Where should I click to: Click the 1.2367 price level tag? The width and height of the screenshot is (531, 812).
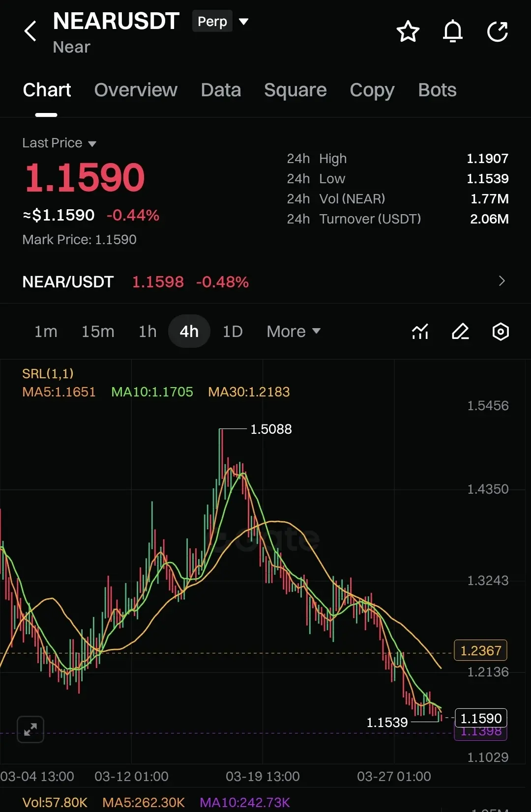point(480,651)
